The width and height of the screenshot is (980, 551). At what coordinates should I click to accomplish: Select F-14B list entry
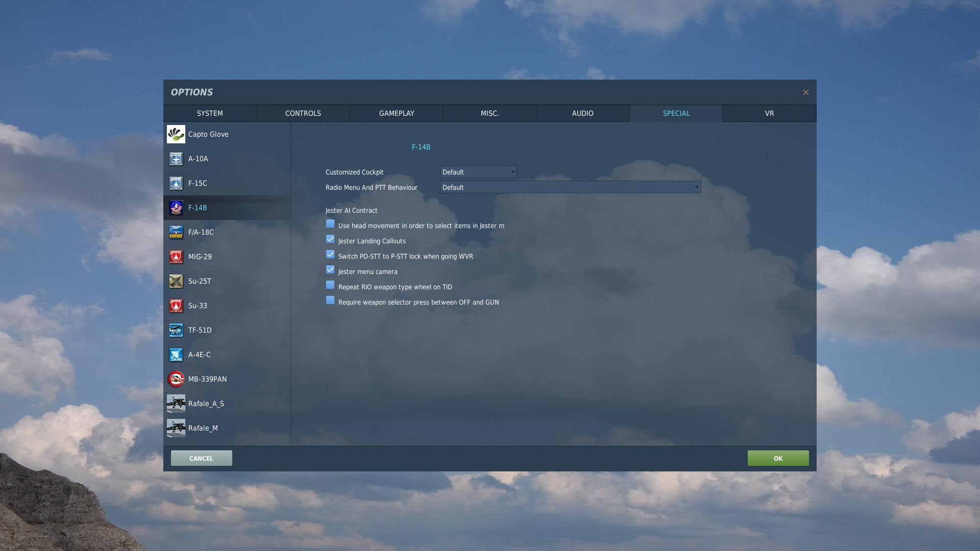(x=227, y=208)
